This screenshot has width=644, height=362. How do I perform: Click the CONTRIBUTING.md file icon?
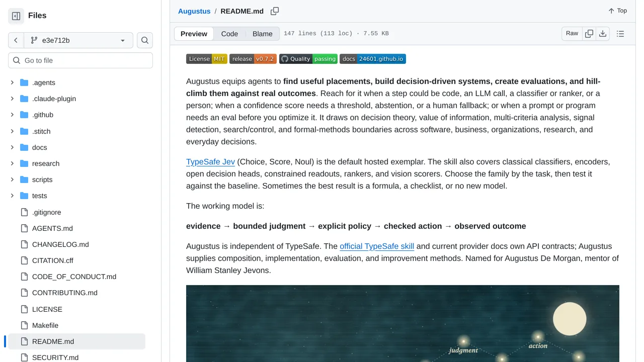point(24,293)
